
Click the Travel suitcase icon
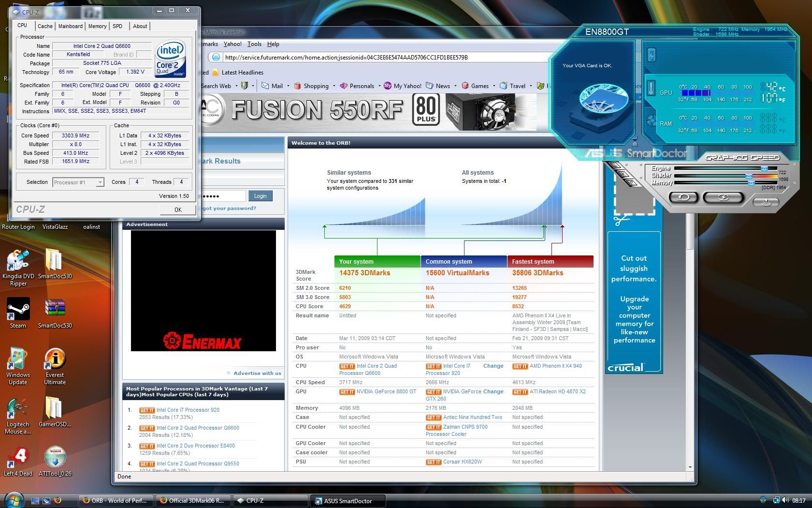503,86
